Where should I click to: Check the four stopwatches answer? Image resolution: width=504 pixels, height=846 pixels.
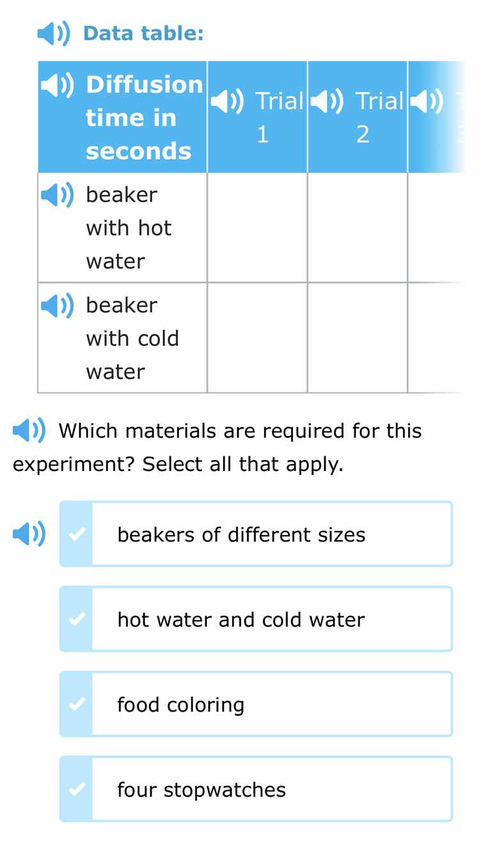pos(77,789)
